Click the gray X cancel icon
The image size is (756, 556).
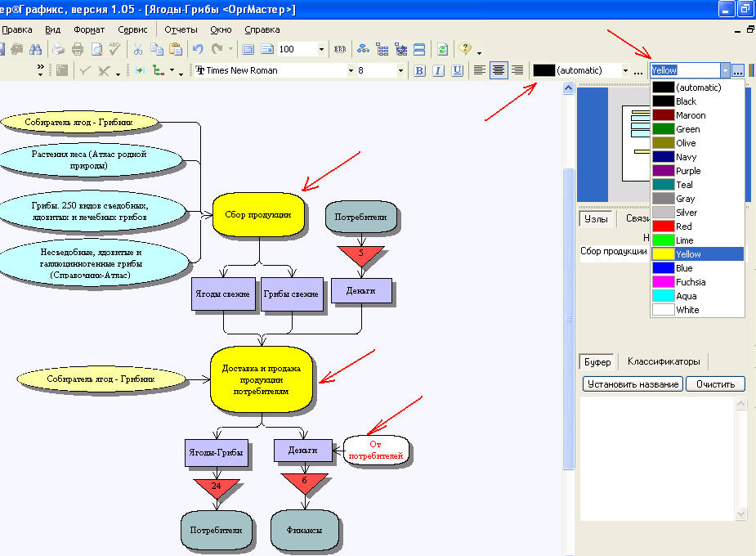(x=103, y=71)
